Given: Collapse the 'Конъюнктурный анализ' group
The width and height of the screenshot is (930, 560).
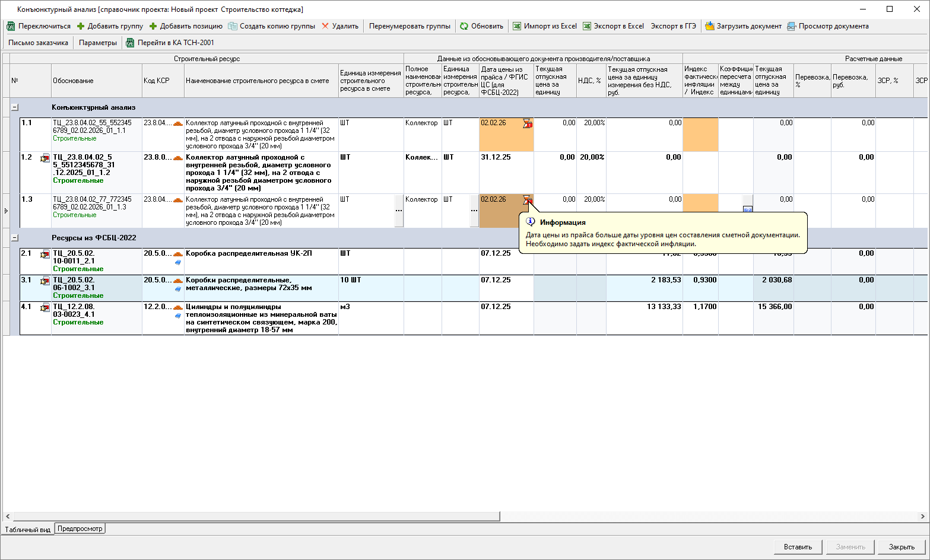Looking at the screenshot, I should [x=15, y=107].
